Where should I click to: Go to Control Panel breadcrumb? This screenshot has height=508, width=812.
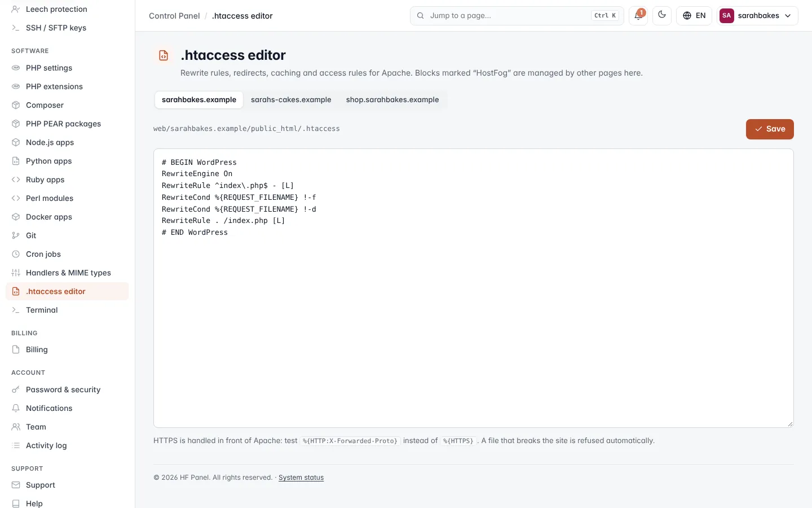point(174,16)
